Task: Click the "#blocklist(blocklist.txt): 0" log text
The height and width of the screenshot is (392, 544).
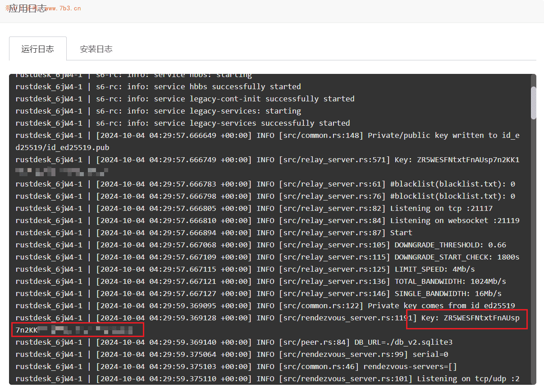Action: click(x=453, y=196)
